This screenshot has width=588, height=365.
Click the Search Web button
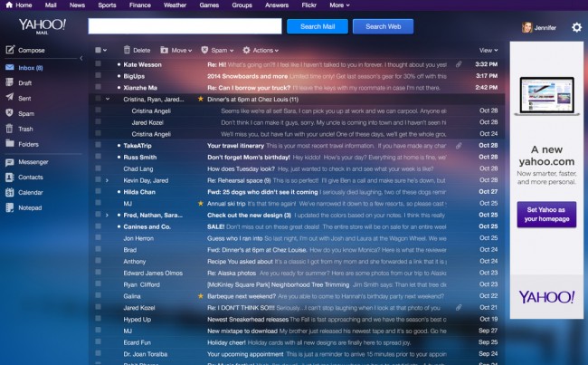384,26
